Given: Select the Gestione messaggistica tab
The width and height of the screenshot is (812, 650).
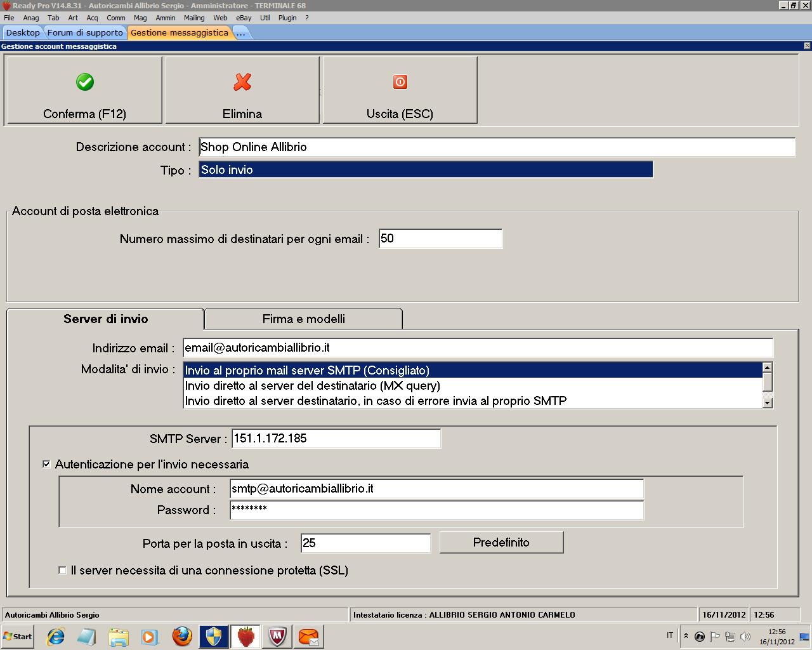Looking at the screenshot, I should click(180, 32).
